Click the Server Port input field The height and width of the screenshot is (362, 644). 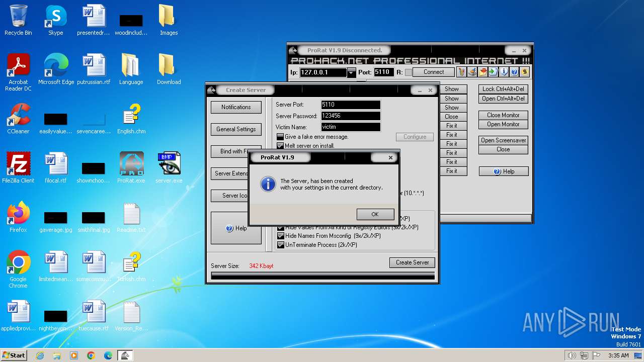[x=351, y=105]
